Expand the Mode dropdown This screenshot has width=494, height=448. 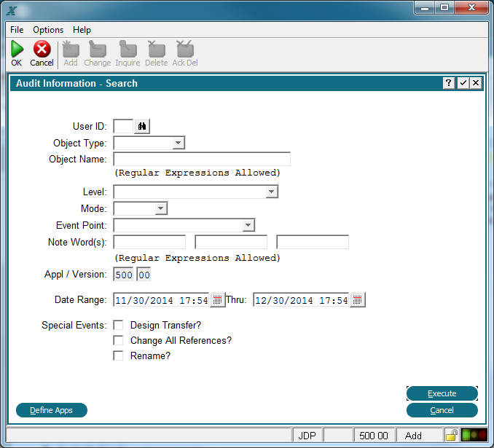(161, 208)
